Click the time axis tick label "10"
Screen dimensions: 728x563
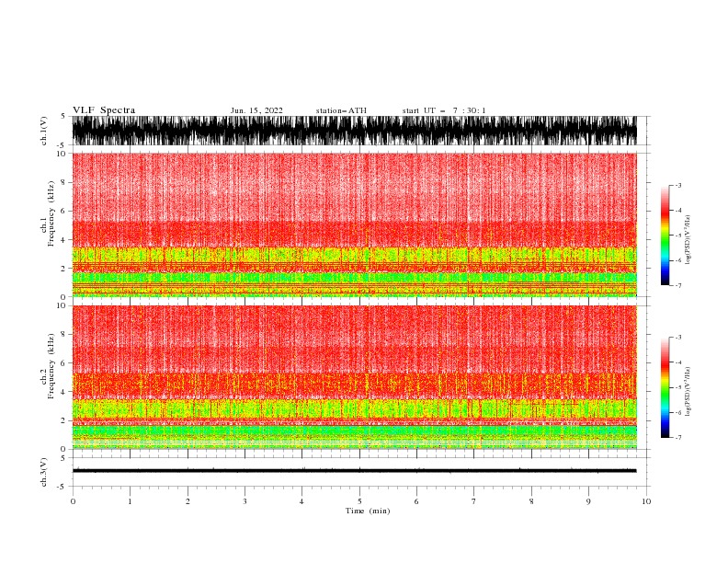click(646, 501)
